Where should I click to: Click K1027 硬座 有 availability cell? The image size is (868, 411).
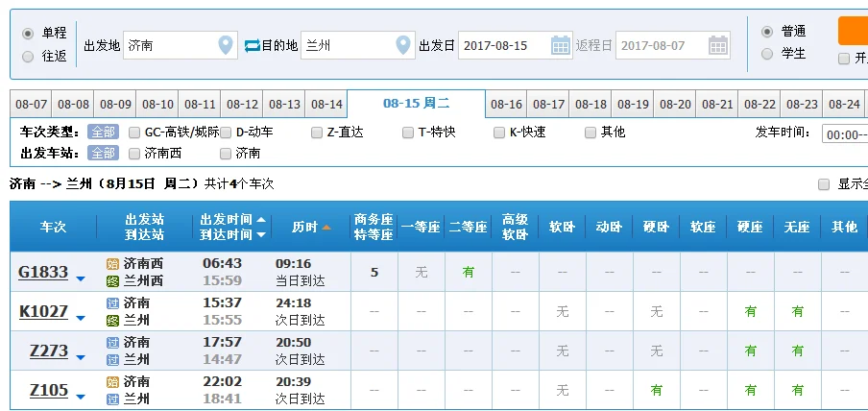(x=751, y=311)
